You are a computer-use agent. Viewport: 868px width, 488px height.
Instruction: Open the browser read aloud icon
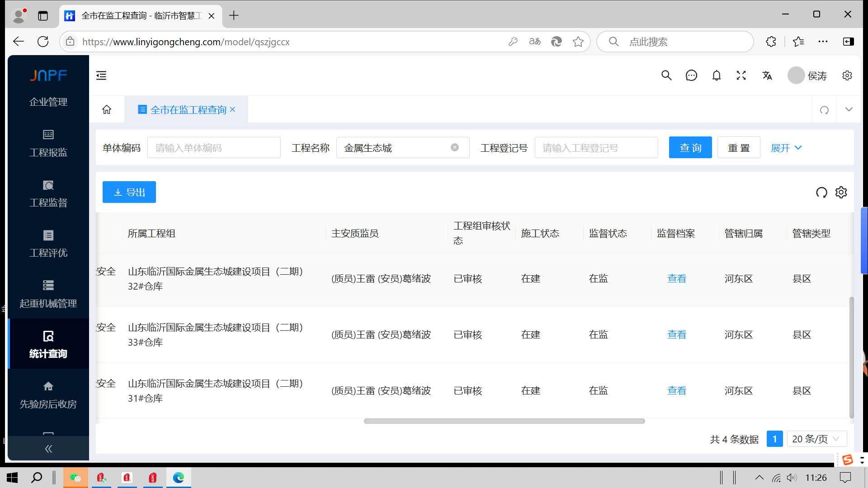535,42
